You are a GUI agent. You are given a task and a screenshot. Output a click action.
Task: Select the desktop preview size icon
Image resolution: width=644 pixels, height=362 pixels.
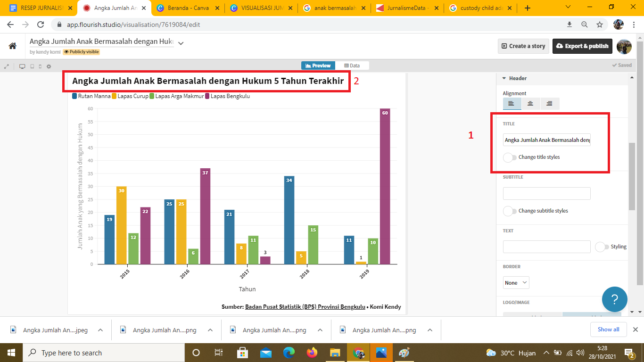click(x=22, y=66)
